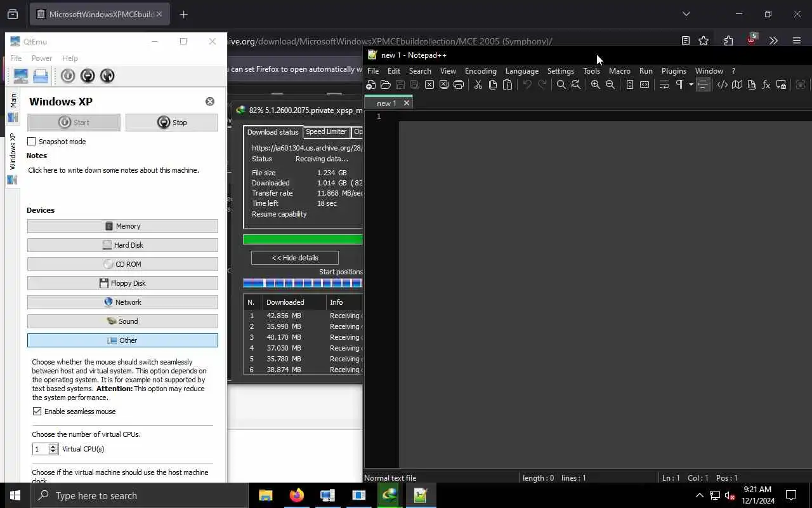Viewport: 812px width, 508px height.
Task: Open the Language menu in Notepad++
Action: coord(522,71)
